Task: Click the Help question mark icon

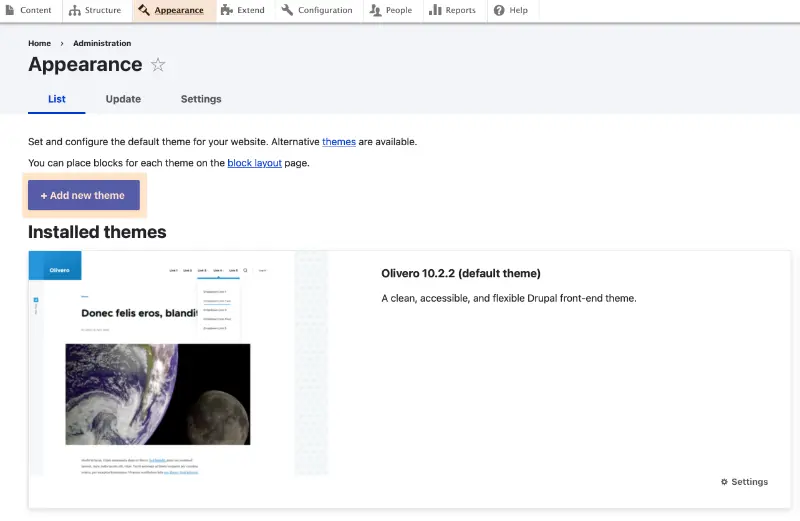Action: pyautogui.click(x=499, y=10)
